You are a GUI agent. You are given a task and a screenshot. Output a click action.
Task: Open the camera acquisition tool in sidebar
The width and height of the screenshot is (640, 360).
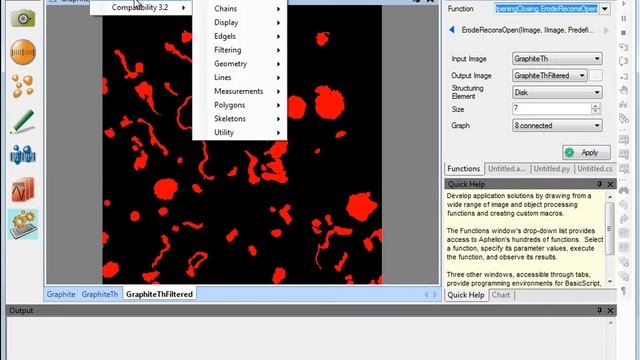[x=23, y=18]
